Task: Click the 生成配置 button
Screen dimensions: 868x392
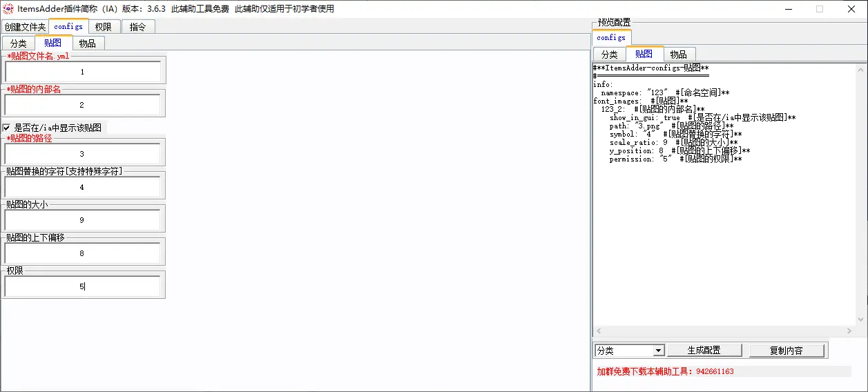Action: [704, 351]
